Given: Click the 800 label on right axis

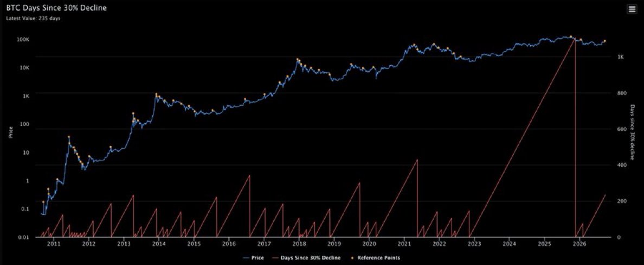Looking at the screenshot, I should coord(621,93).
